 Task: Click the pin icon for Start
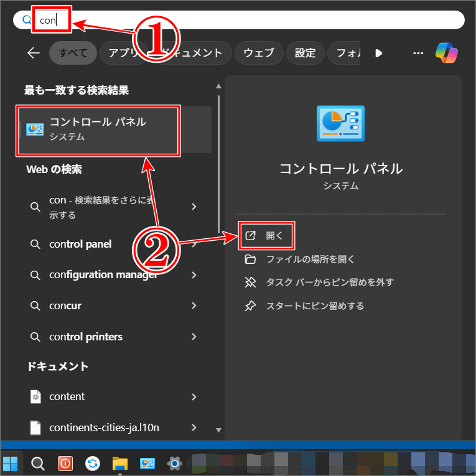coord(250,306)
